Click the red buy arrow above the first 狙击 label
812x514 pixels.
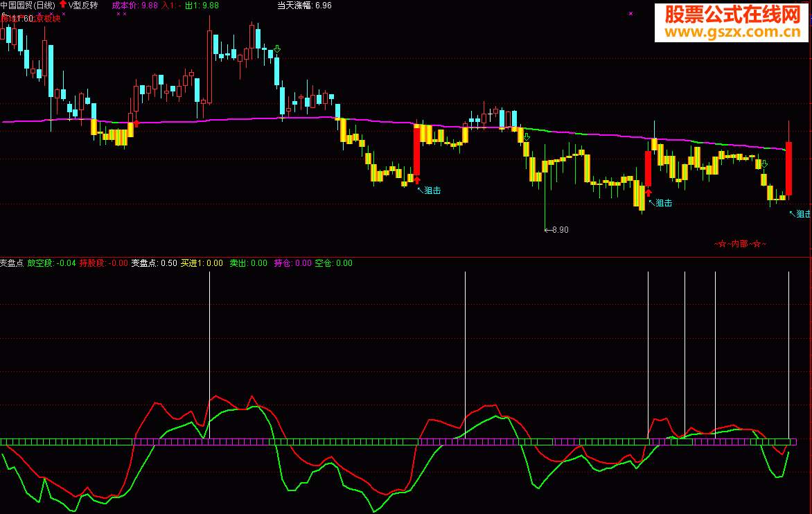tap(417, 180)
